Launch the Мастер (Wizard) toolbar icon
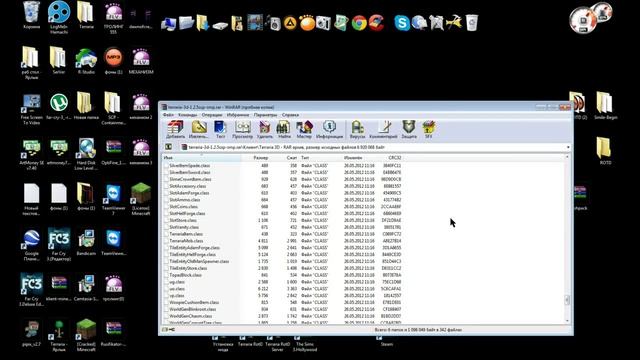The width and height of the screenshot is (640, 360). (x=304, y=129)
